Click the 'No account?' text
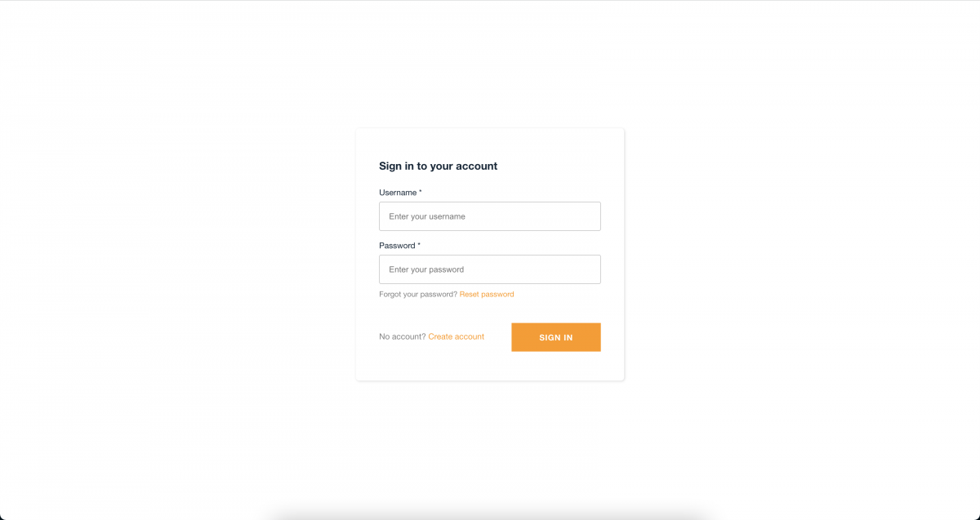980x520 pixels. [402, 336]
